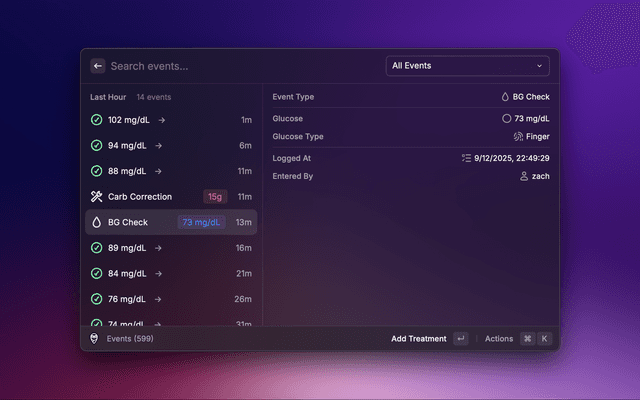The height and width of the screenshot is (400, 640).
Task: Click the red 15g carb tag
Action: pos(215,197)
